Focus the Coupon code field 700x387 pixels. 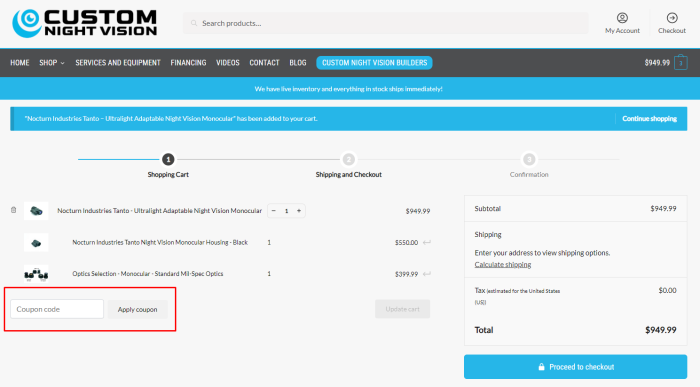click(x=57, y=309)
